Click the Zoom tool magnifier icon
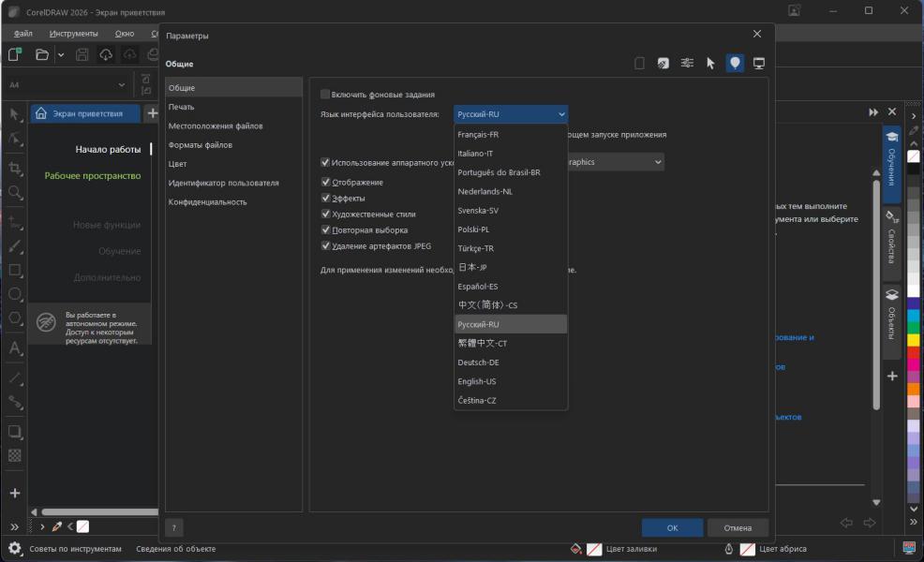 [x=15, y=192]
